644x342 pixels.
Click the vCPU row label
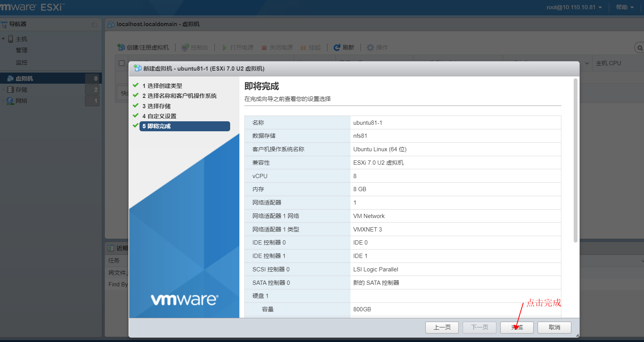pyautogui.click(x=260, y=176)
